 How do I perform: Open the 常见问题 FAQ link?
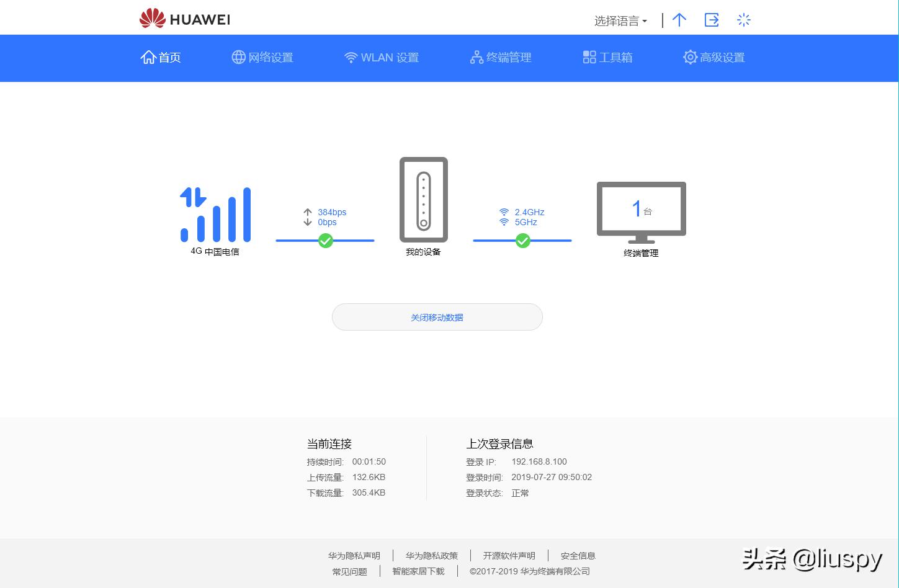pos(349,571)
